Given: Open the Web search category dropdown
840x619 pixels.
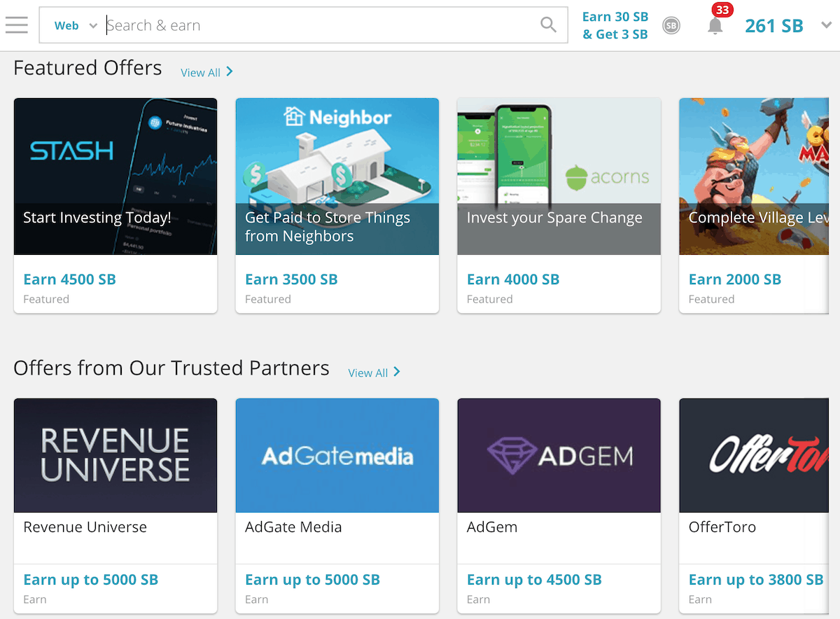Looking at the screenshot, I should pyautogui.click(x=73, y=25).
